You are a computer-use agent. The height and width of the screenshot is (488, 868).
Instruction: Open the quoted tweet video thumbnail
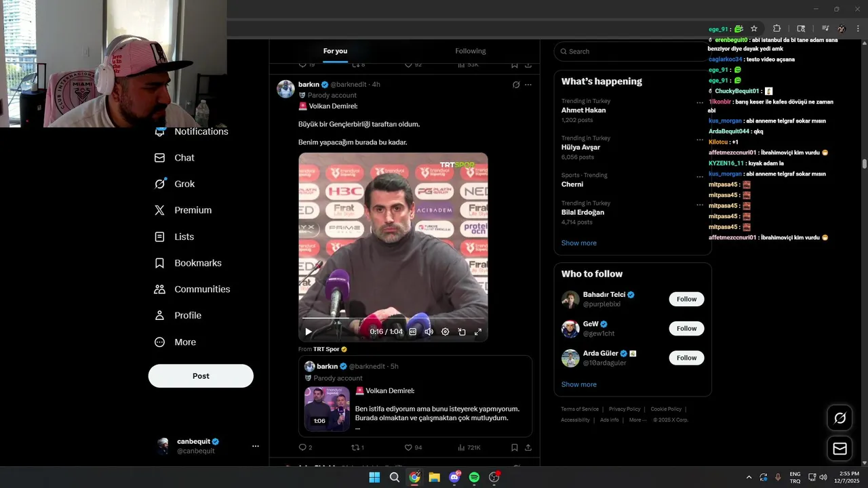(327, 409)
